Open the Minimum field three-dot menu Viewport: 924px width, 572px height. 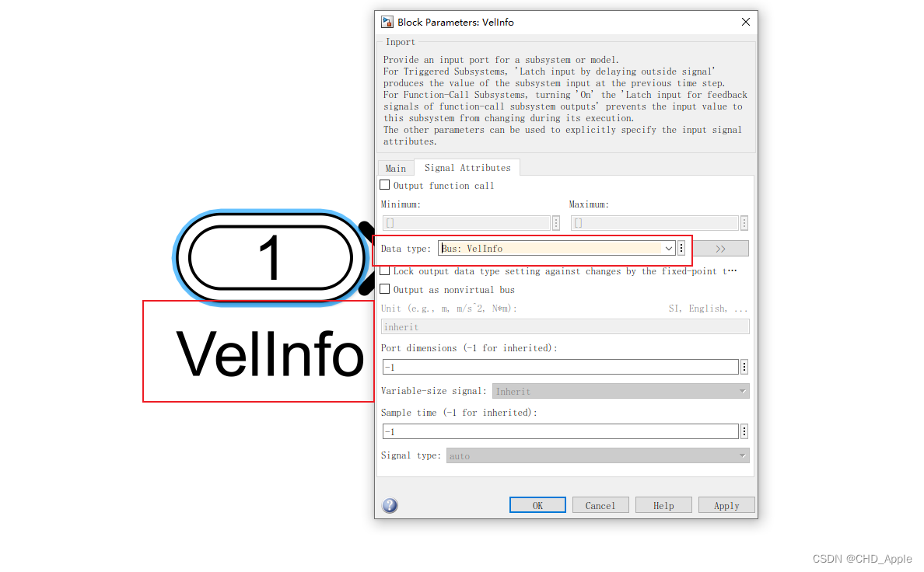[555, 223]
